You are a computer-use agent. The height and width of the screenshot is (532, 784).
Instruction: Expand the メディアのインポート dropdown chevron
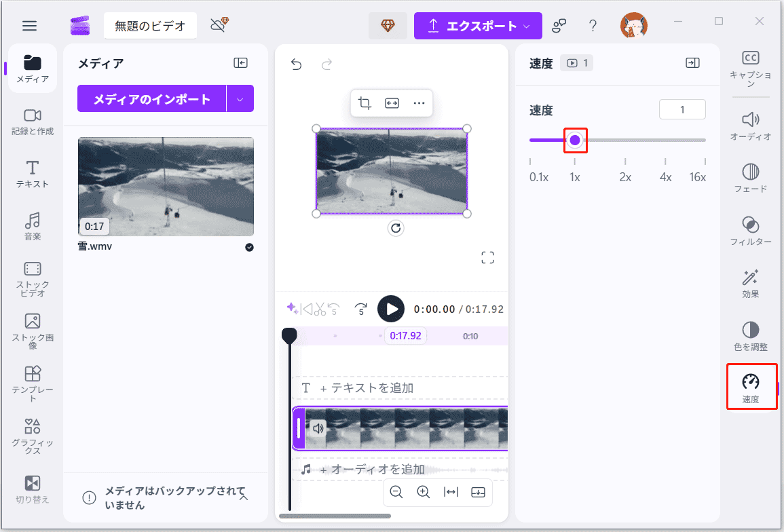tap(241, 98)
